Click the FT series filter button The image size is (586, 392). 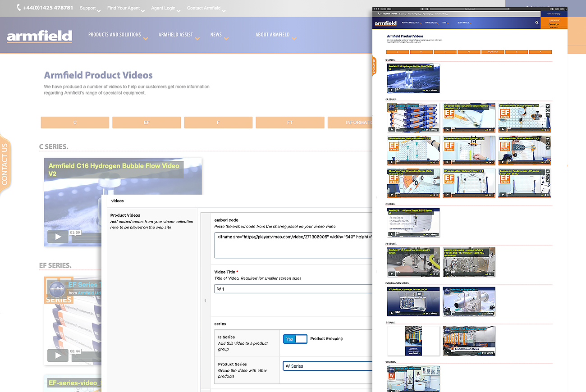(x=290, y=123)
